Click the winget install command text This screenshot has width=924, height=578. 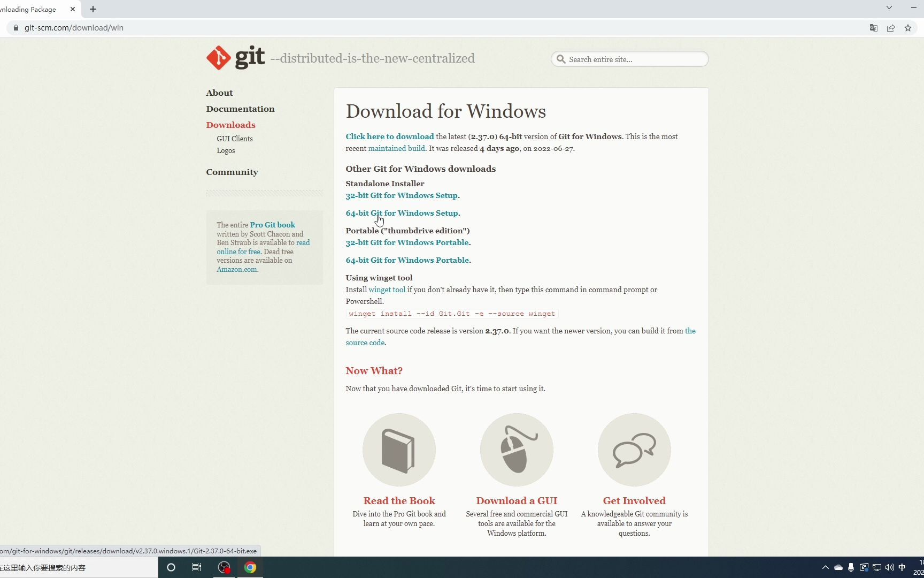[x=452, y=314]
